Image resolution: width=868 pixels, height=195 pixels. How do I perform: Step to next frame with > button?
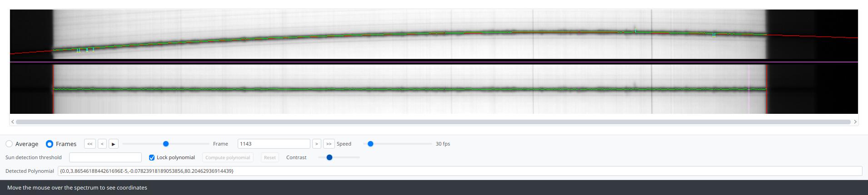pyautogui.click(x=317, y=144)
